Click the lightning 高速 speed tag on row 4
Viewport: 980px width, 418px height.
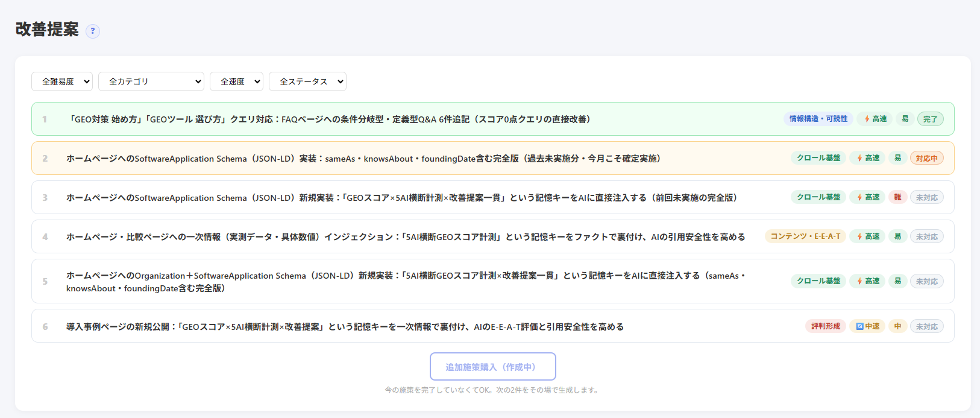tap(868, 236)
